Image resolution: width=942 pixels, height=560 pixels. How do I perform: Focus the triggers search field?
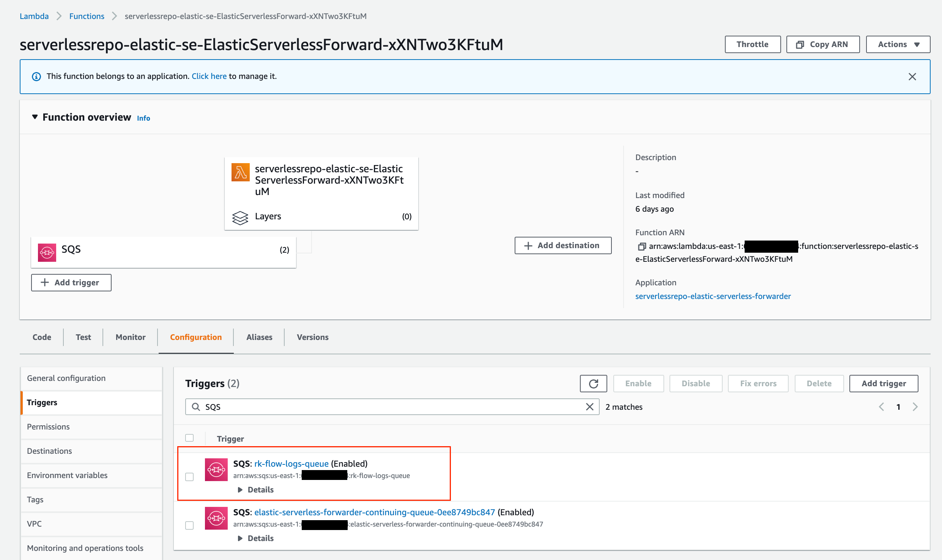(x=392, y=407)
